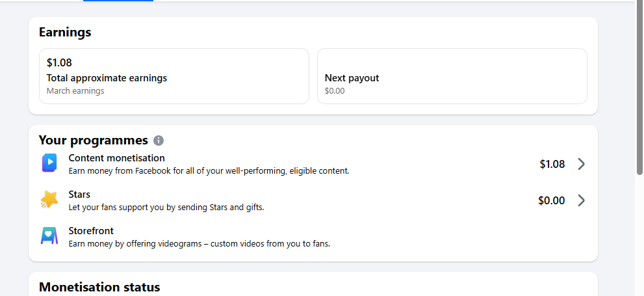Click the $1.08 Content monetisation amount

(x=552, y=164)
